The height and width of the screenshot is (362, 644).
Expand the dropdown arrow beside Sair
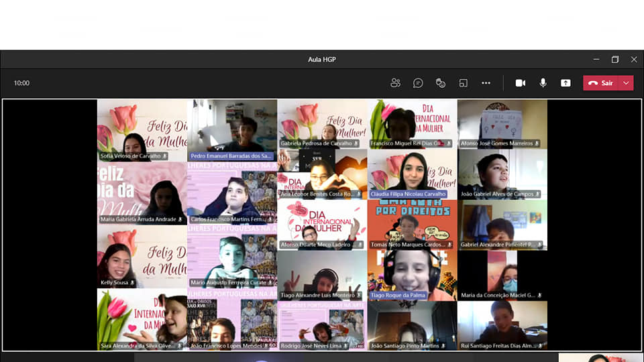tap(627, 83)
